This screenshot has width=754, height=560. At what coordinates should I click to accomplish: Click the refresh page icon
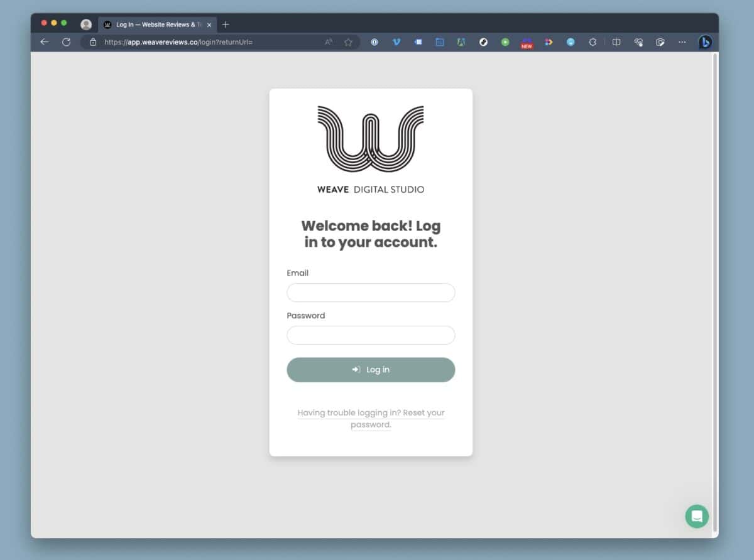click(67, 42)
